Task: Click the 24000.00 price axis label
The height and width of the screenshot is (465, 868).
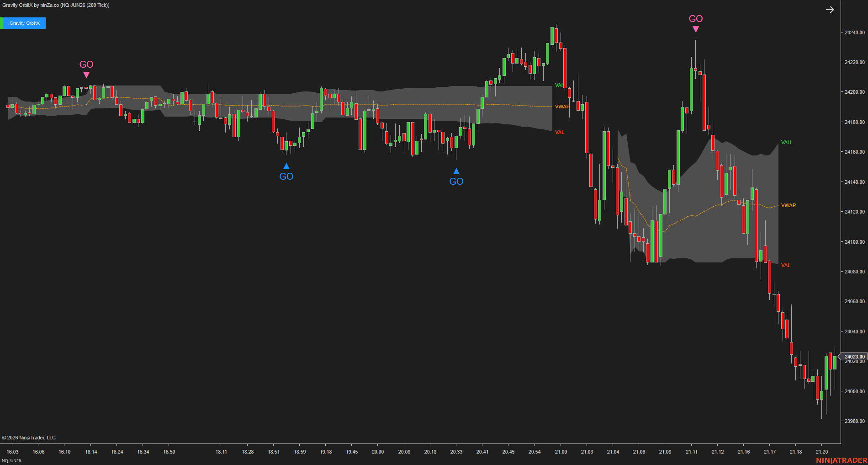Action: pos(854,391)
